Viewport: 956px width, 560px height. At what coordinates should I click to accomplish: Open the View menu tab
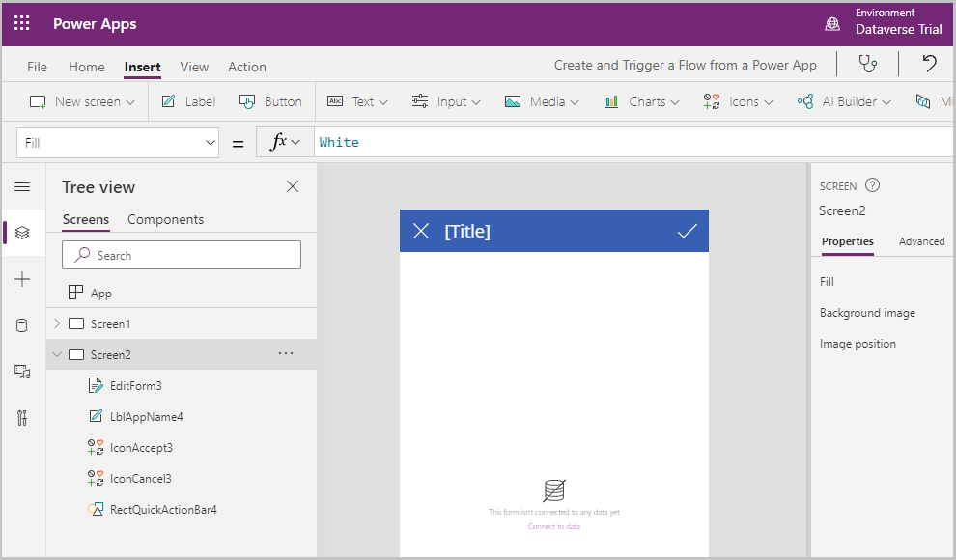point(194,67)
